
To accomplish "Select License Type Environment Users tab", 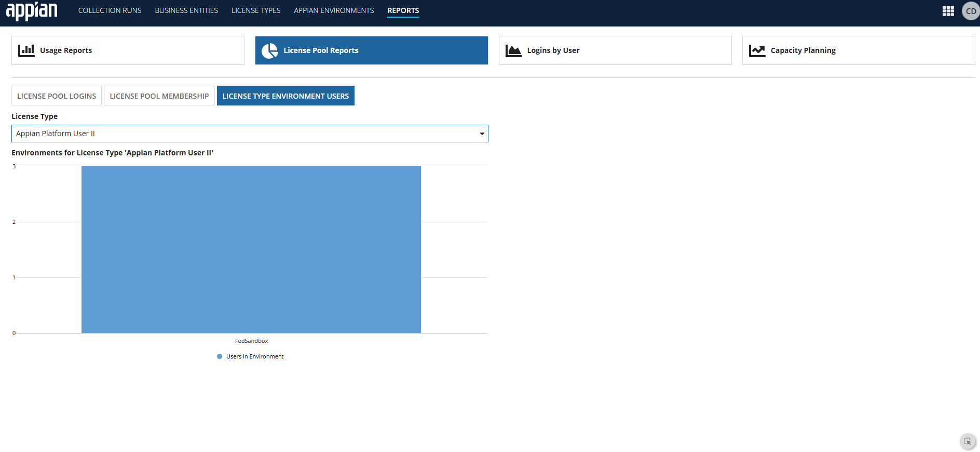I will click(x=285, y=96).
